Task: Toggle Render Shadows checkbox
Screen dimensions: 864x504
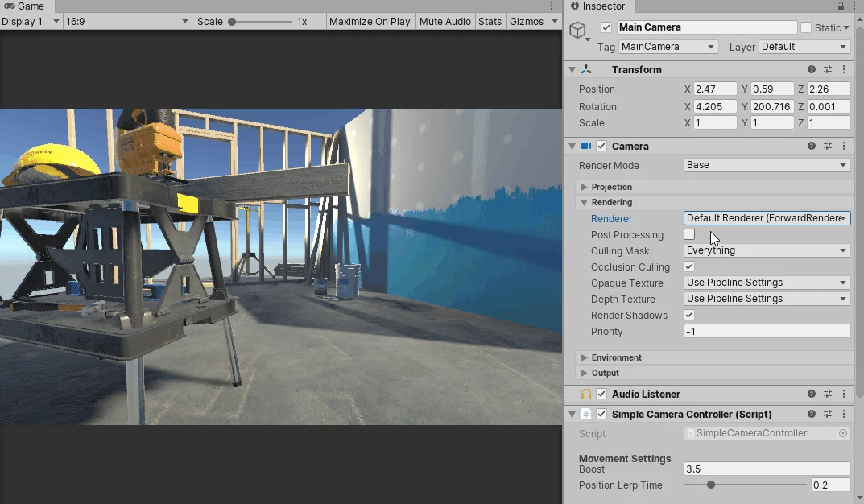Action: 689,315
